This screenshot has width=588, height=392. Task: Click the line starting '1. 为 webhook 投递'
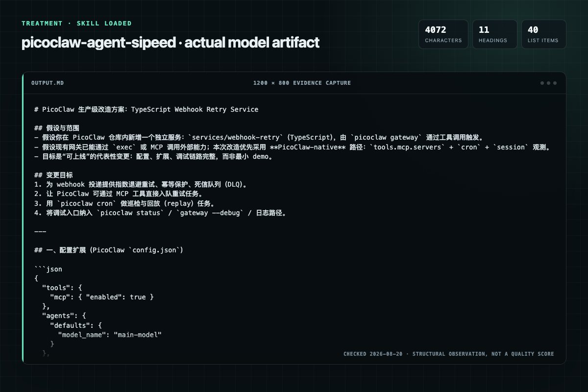point(141,185)
